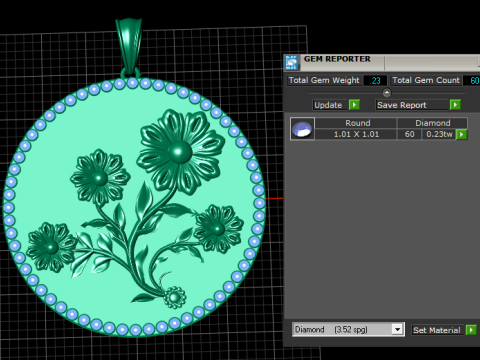Click the Update button
The width and height of the screenshot is (480, 360).
pos(330,105)
